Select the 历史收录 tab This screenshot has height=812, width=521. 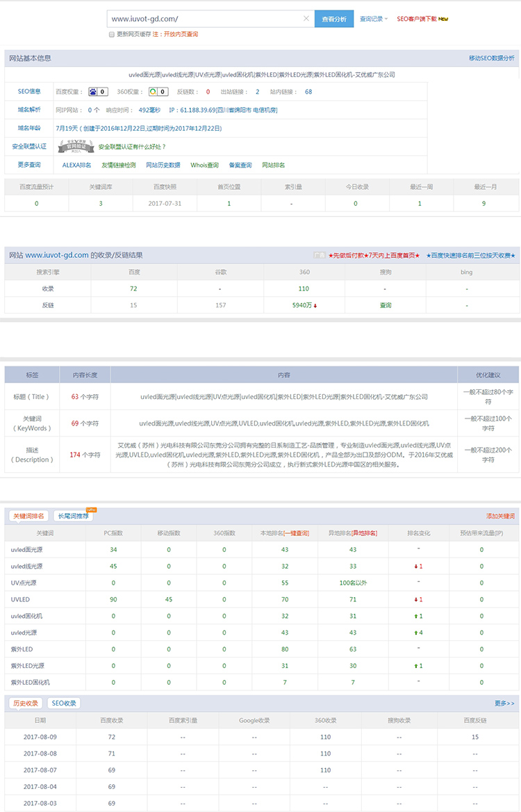[x=26, y=704]
